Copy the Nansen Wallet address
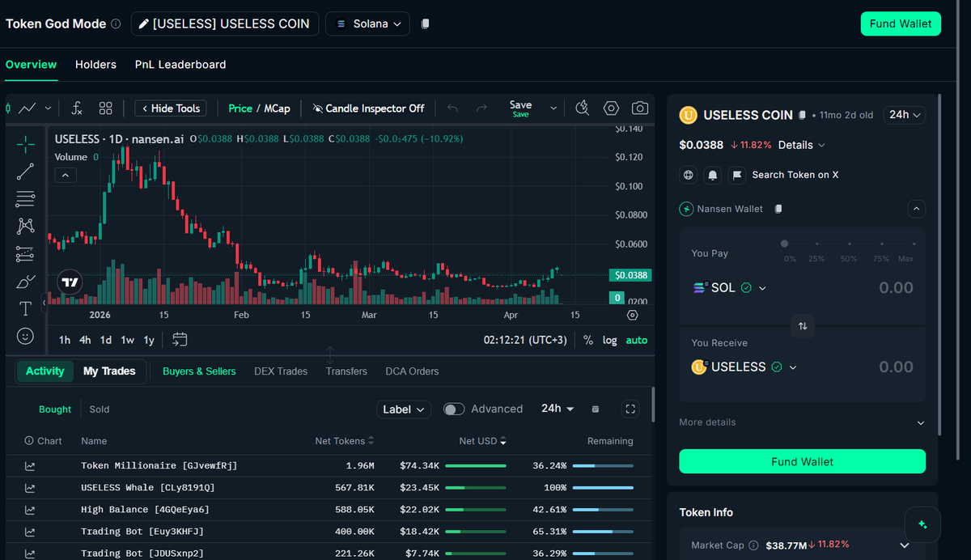 778,209
